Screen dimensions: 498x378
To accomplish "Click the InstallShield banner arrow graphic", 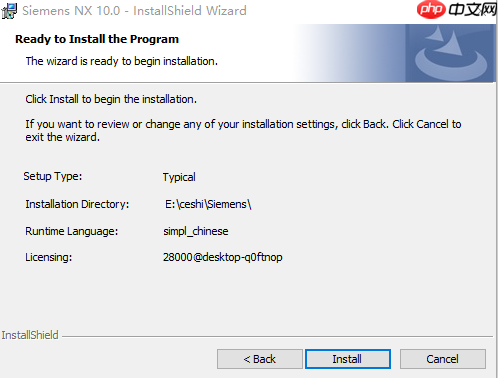I will (x=451, y=53).
